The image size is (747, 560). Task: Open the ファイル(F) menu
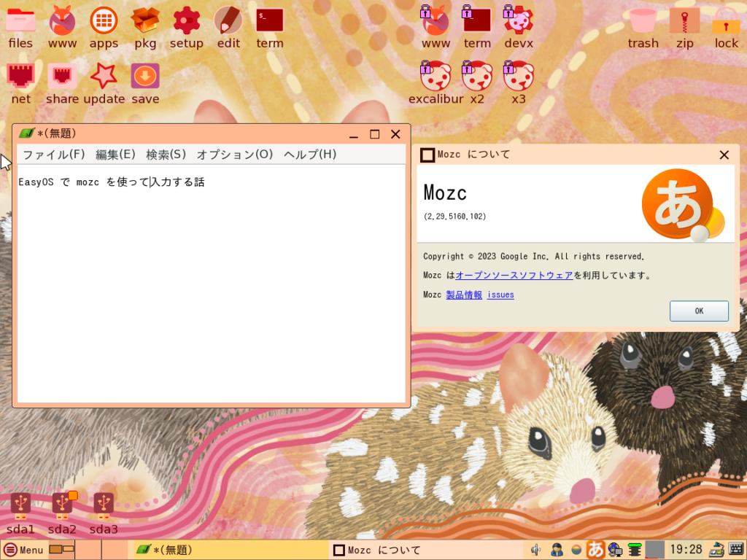point(54,155)
